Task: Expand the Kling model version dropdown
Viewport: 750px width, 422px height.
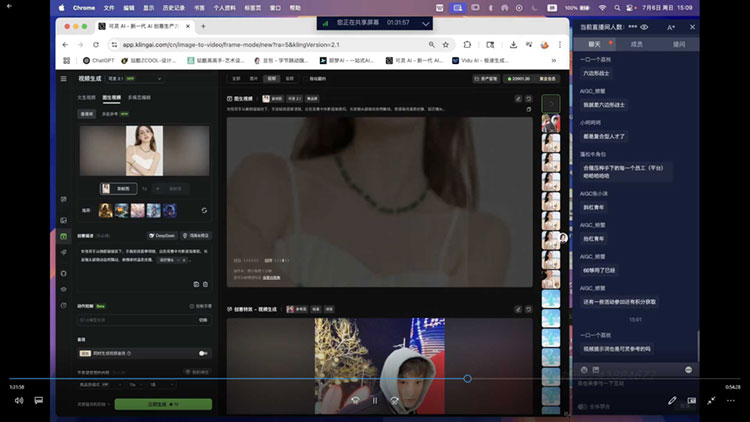Action: [135, 78]
